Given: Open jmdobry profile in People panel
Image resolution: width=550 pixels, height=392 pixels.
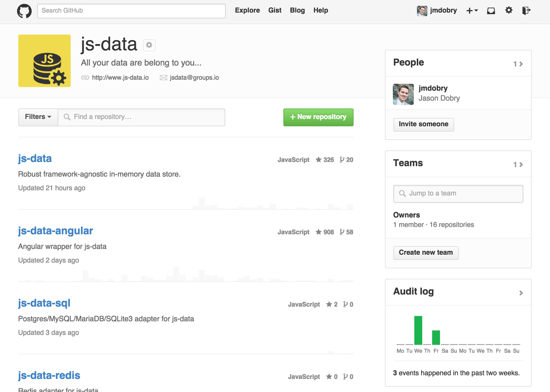Looking at the screenshot, I should 433,88.
